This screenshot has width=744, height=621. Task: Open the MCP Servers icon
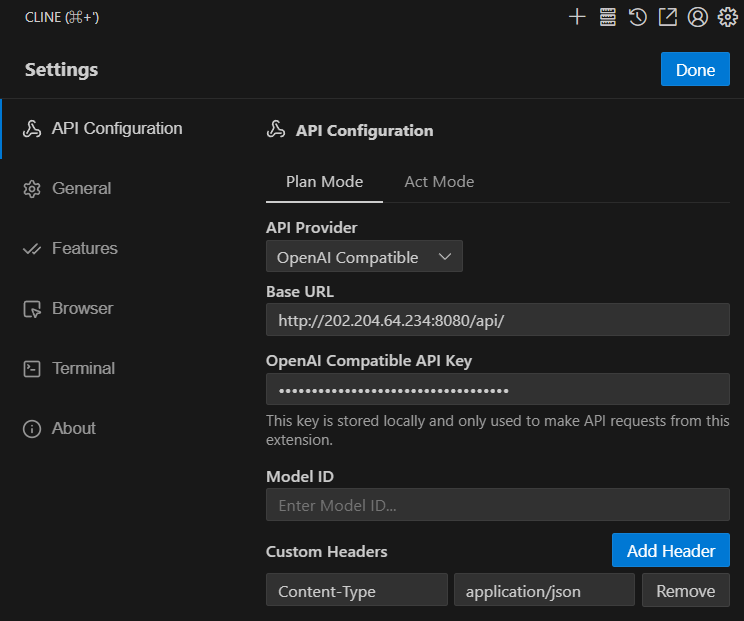(607, 17)
